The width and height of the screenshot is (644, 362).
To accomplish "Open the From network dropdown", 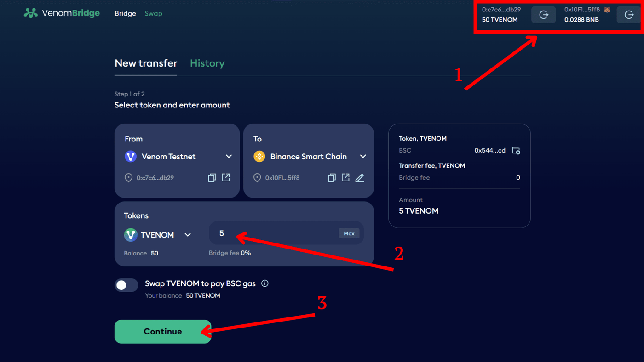I will (x=229, y=156).
